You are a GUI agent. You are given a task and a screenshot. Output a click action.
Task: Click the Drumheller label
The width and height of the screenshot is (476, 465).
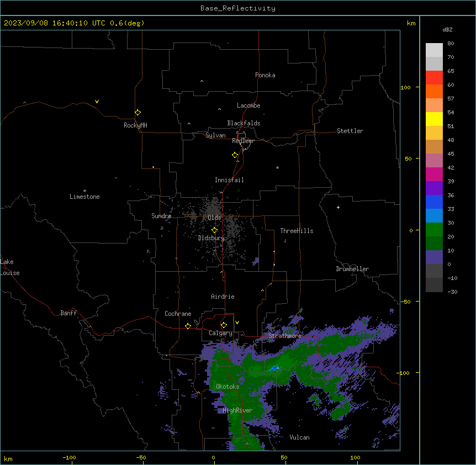(352, 269)
